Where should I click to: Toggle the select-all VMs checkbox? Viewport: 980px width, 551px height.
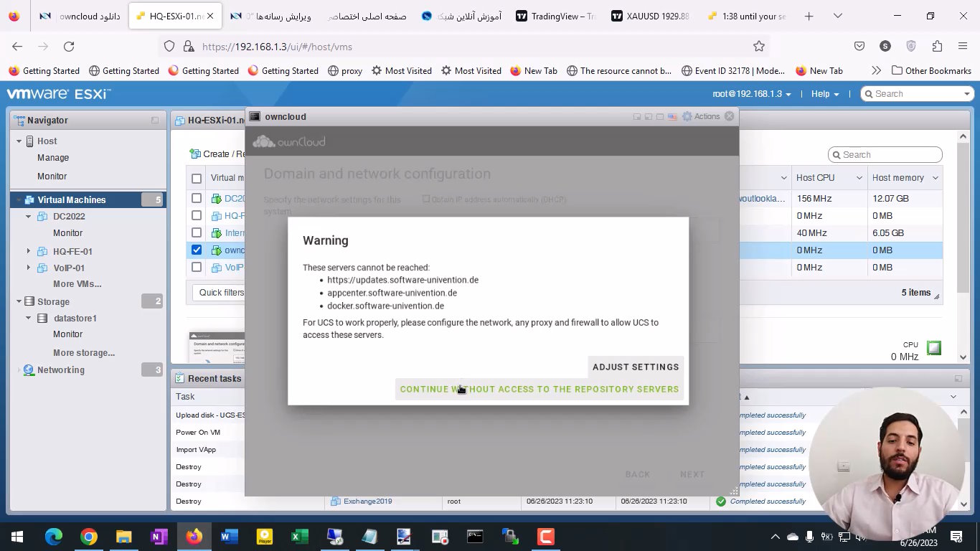[x=197, y=178]
